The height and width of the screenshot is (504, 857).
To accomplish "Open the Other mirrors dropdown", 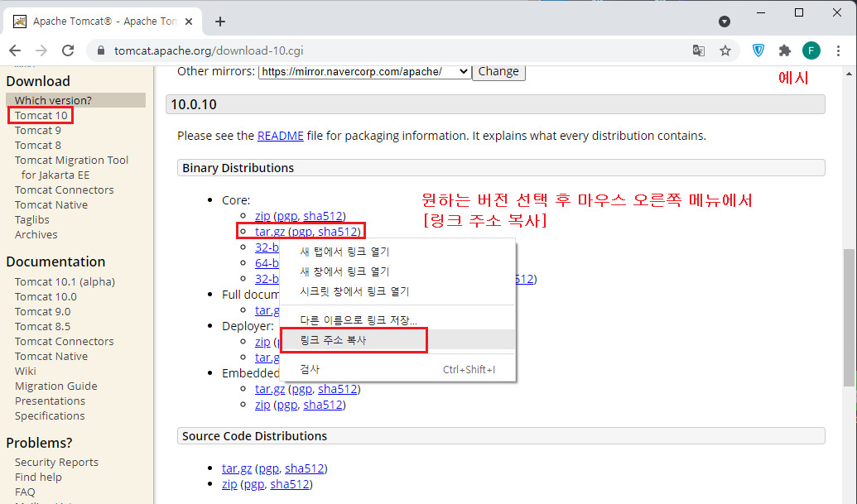I will coord(364,71).
